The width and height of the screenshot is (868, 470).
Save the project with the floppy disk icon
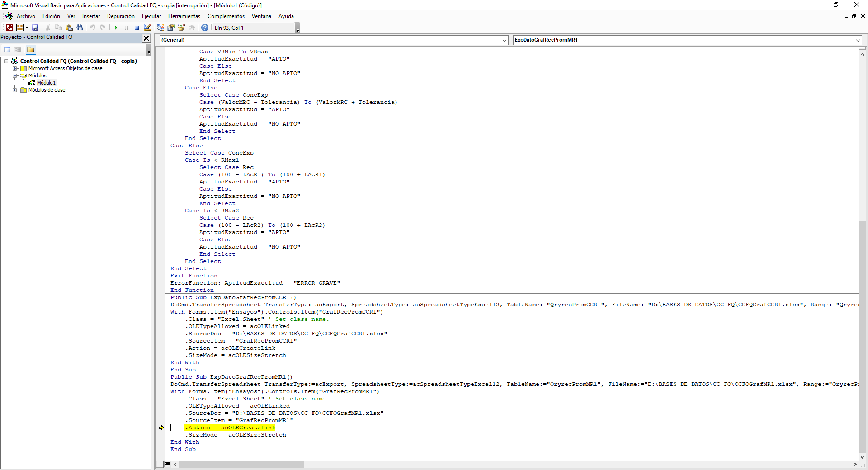[35, 28]
